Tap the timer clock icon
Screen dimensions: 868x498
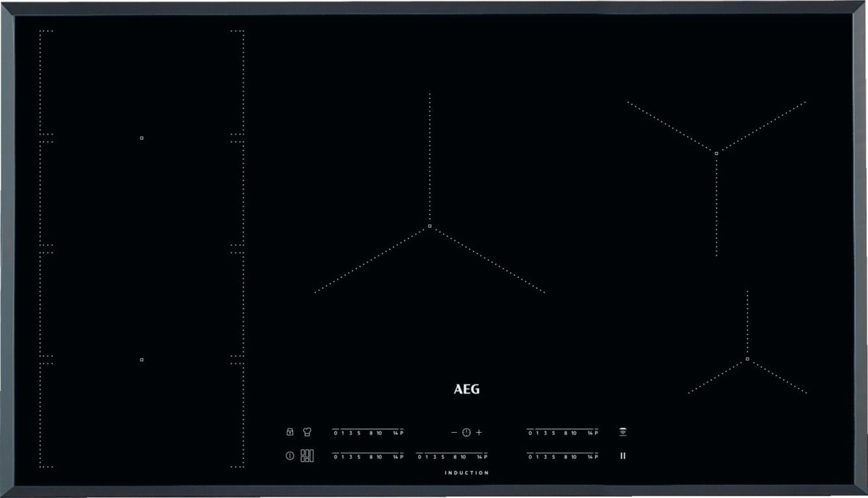466,432
